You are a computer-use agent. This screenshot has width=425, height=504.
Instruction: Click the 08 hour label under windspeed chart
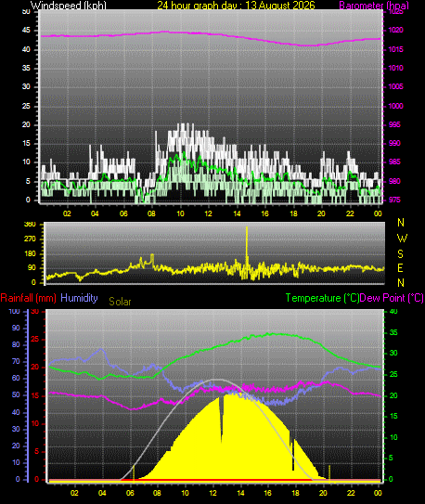click(151, 213)
